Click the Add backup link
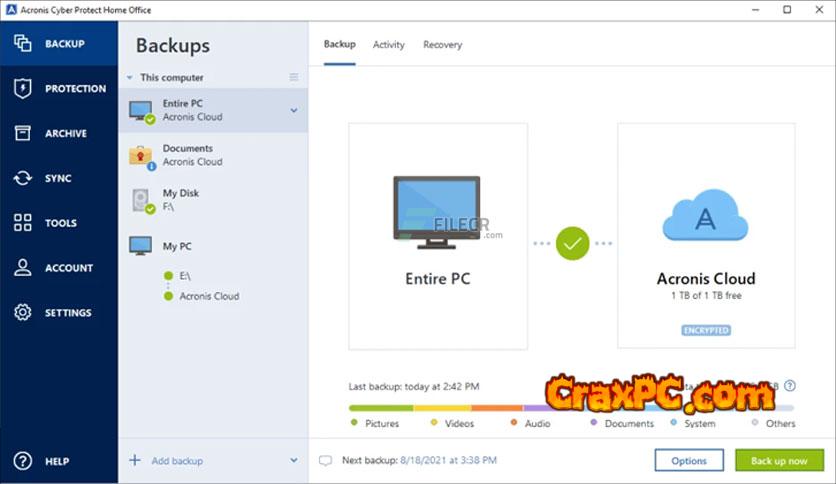 pos(177,461)
